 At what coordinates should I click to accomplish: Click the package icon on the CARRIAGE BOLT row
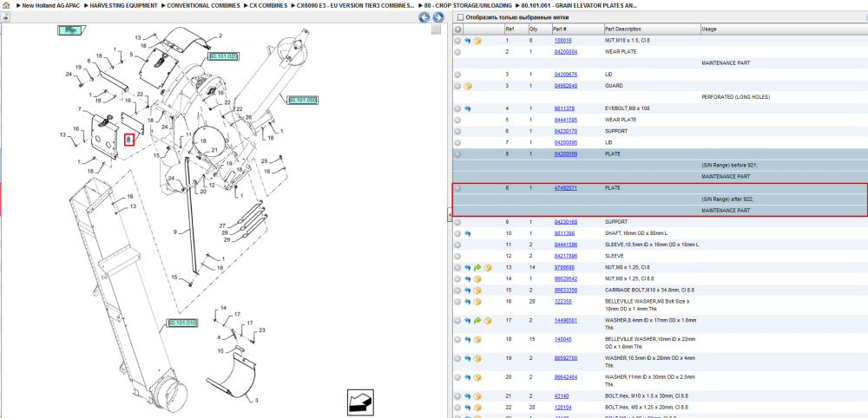point(477,290)
